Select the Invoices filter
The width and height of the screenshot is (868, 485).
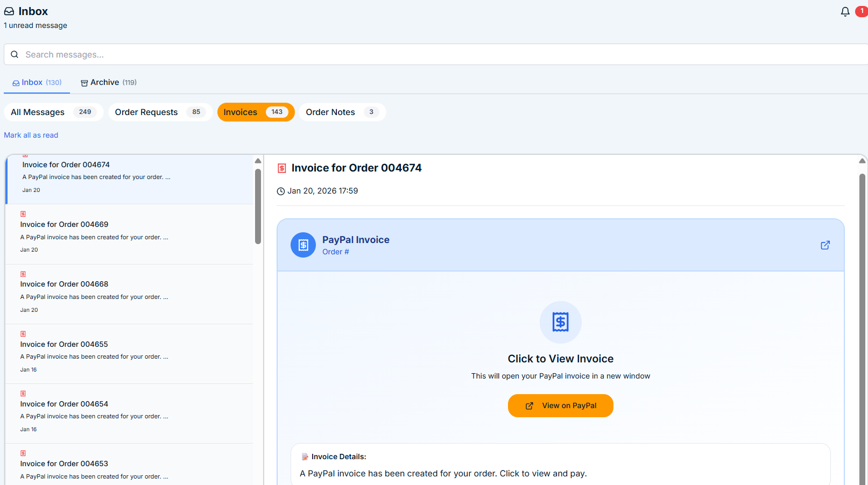click(256, 112)
